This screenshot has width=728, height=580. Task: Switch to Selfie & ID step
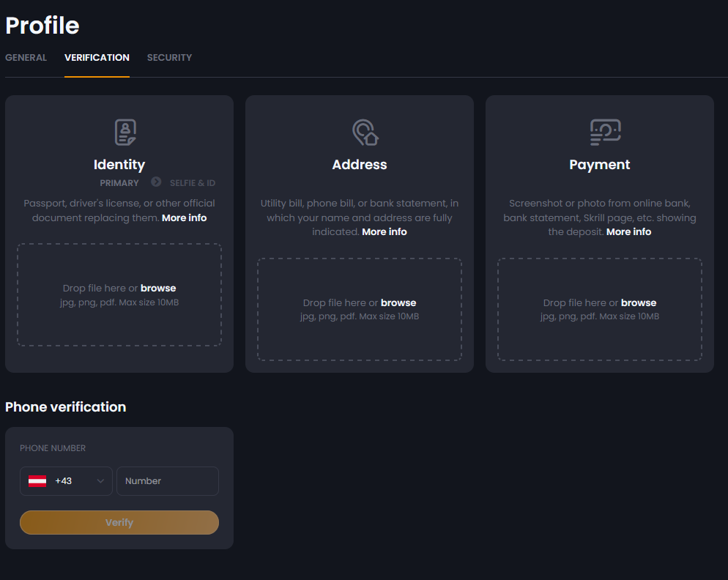pos(193,183)
